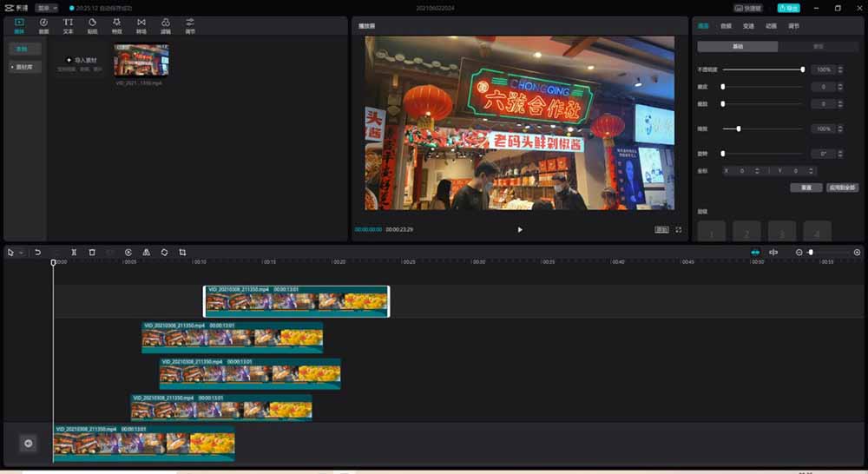Adjust the Scale (缩放) slider
The image size is (868, 474).
pyautogui.click(x=763, y=129)
